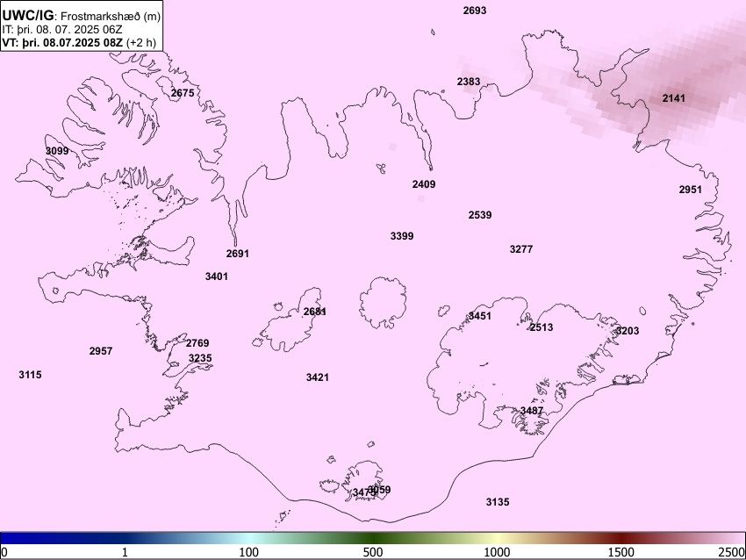Click the 3401 value label

pyautogui.click(x=217, y=276)
